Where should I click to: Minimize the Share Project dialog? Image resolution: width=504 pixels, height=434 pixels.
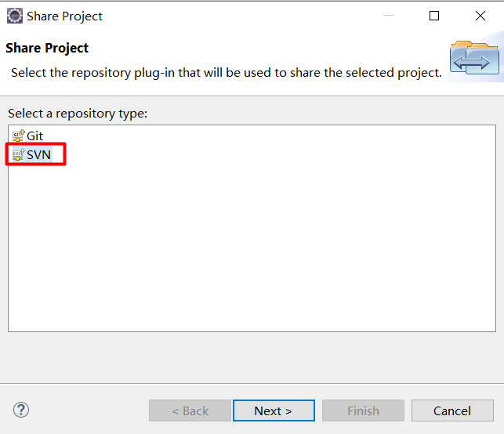390,16
